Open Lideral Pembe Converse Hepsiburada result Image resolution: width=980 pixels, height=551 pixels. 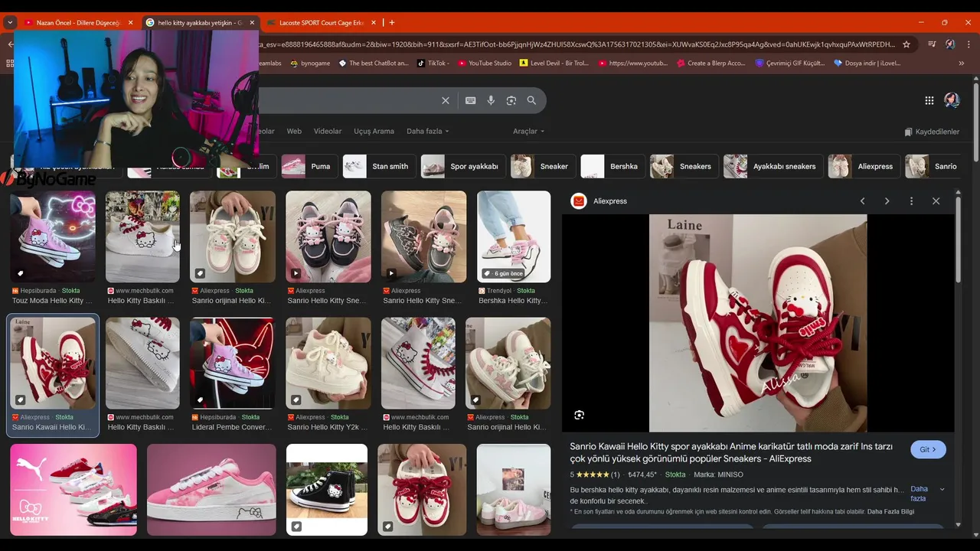click(232, 374)
